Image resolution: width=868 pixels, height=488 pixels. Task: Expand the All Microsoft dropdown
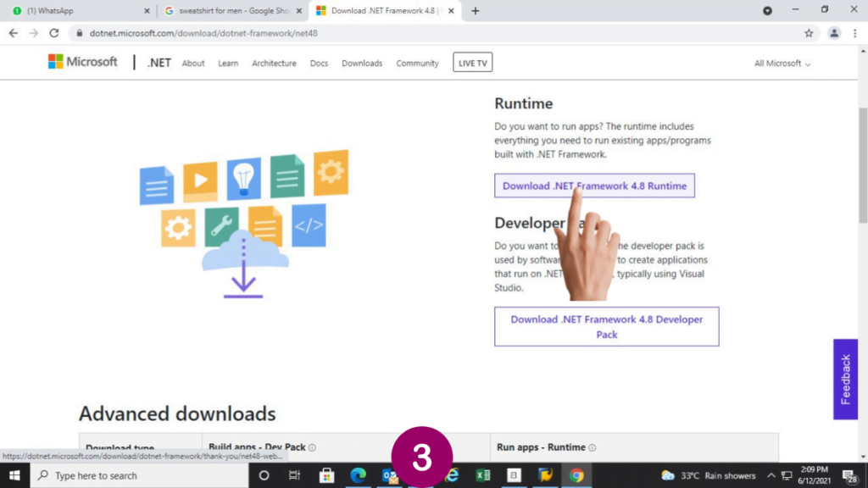pyautogui.click(x=782, y=64)
